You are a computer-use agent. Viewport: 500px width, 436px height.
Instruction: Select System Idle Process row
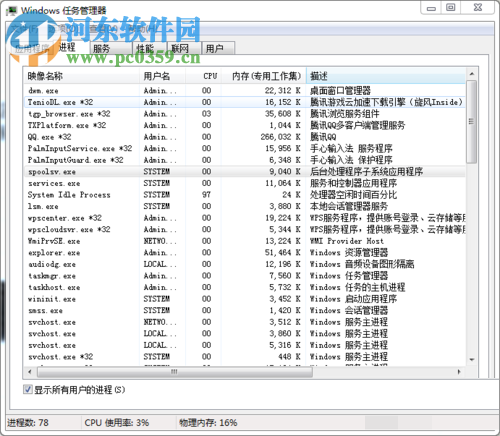point(245,195)
